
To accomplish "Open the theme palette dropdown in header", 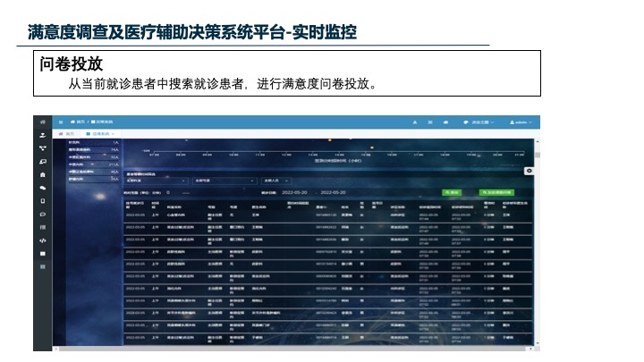I will pyautogui.click(x=479, y=122).
